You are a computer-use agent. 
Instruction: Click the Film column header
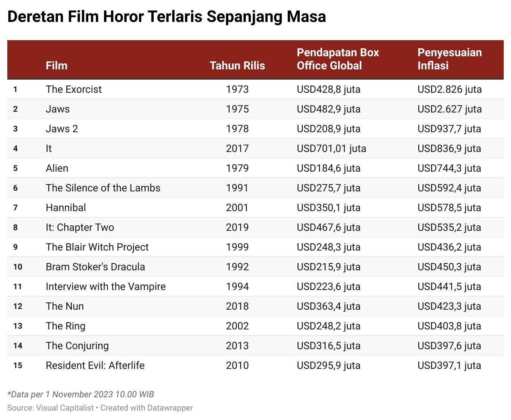(x=57, y=66)
